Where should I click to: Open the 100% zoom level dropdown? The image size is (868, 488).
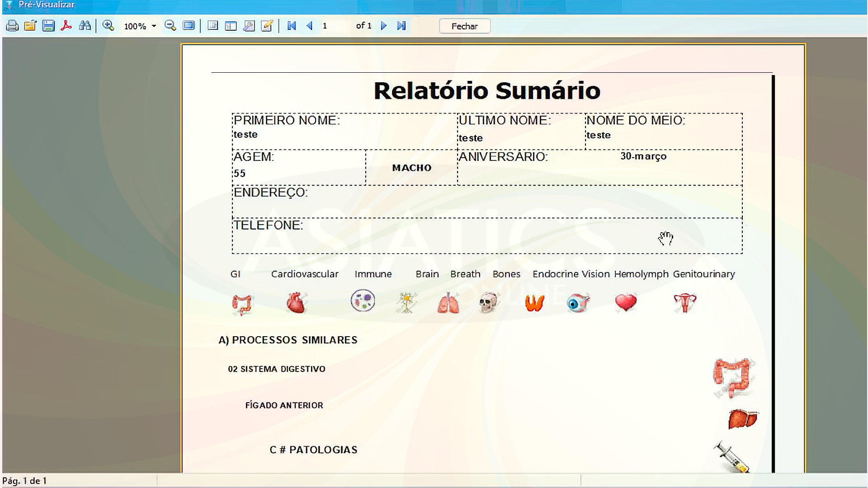point(154,26)
